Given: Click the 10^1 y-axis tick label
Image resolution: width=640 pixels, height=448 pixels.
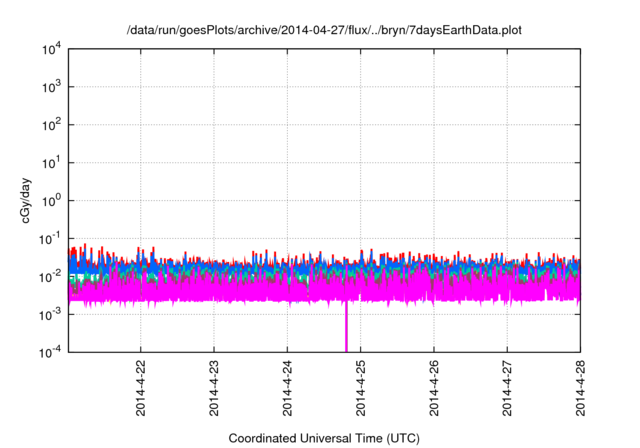Looking at the screenshot, I should pos(50,162).
